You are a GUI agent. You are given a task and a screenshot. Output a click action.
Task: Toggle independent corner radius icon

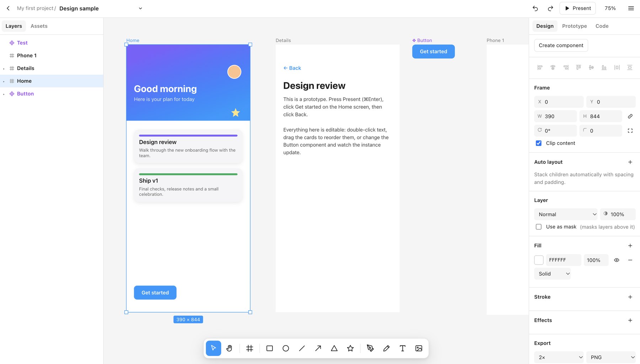(x=630, y=131)
